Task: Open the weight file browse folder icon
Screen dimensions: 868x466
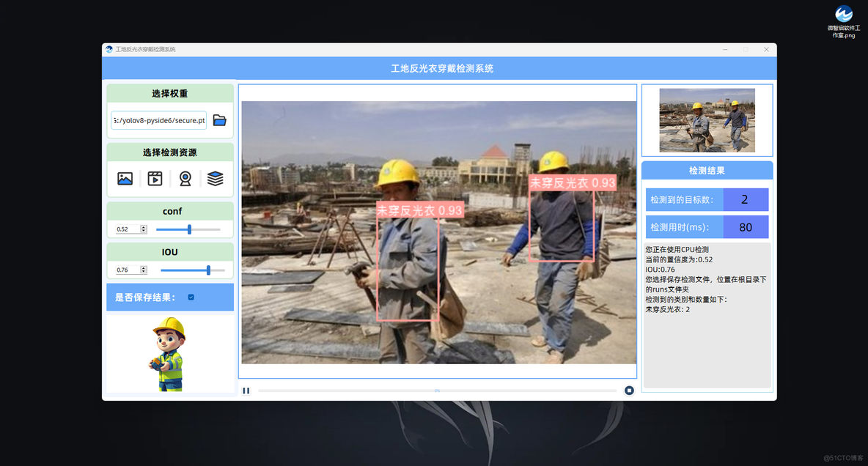Action: pyautogui.click(x=219, y=120)
